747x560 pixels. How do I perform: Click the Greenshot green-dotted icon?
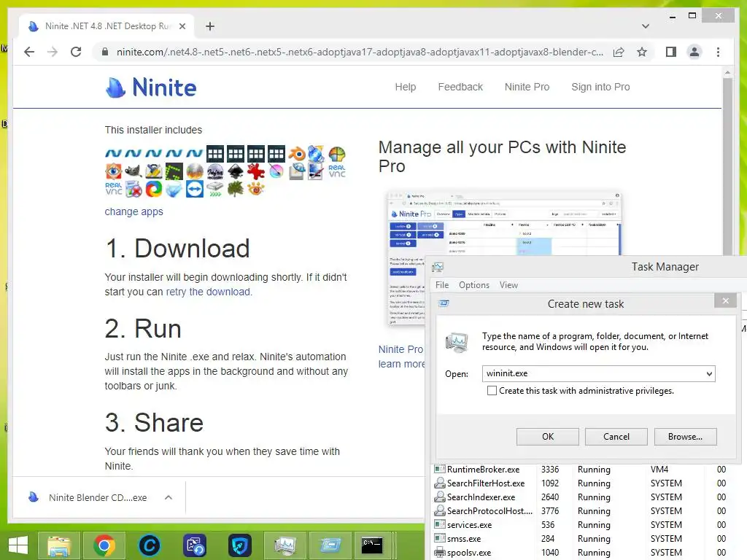point(174,171)
